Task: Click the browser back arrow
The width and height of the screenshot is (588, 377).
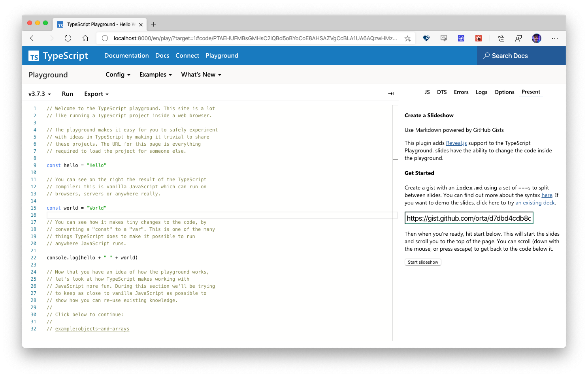Action: coord(33,38)
